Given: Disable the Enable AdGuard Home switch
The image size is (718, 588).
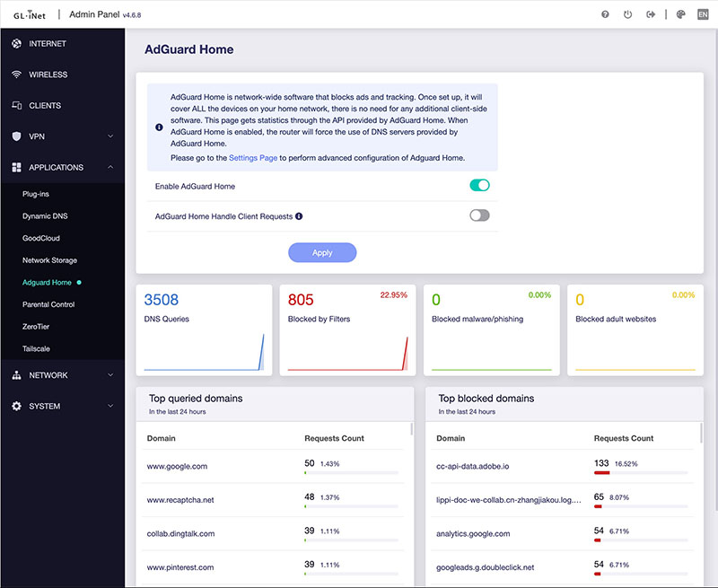Looking at the screenshot, I should click(479, 186).
